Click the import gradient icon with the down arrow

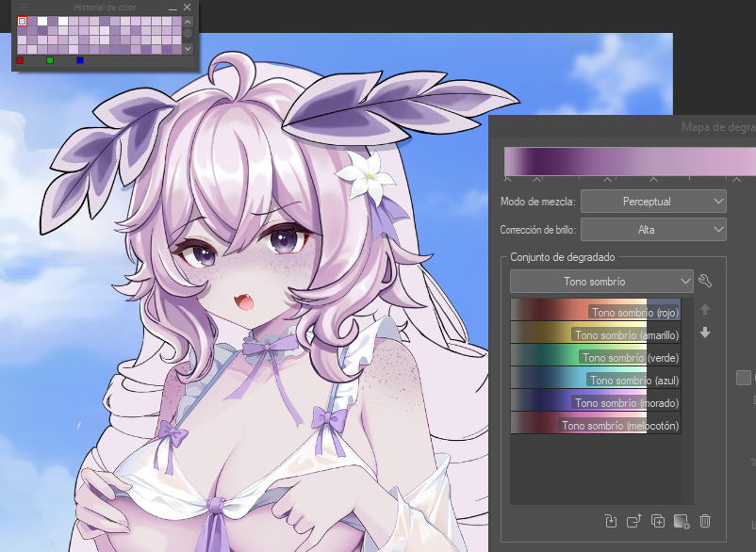pos(611,521)
